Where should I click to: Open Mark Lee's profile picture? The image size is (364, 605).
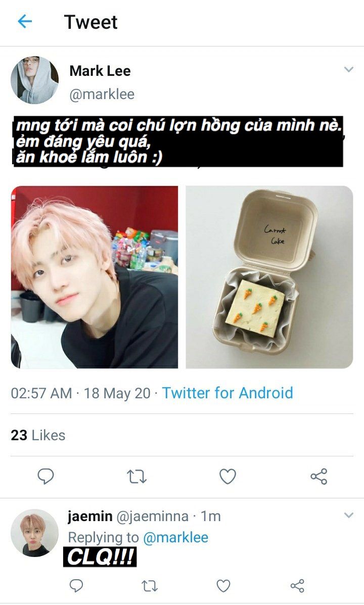click(x=34, y=80)
